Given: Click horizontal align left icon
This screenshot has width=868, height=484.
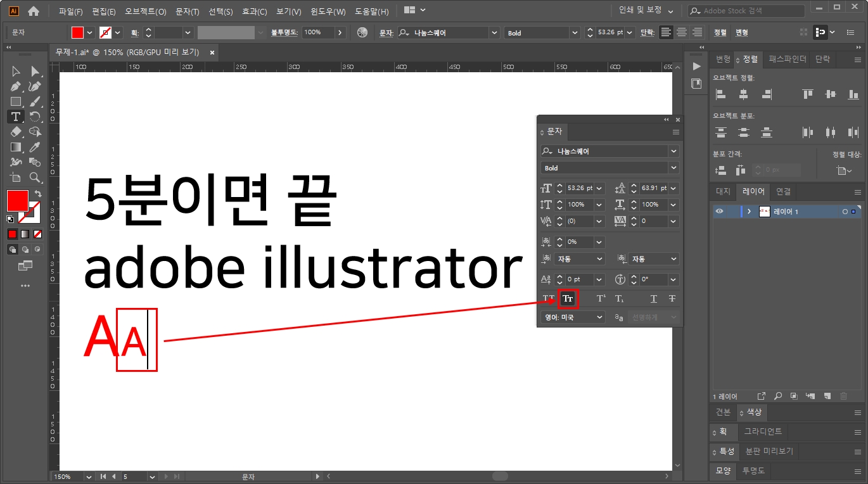Looking at the screenshot, I should 720,94.
